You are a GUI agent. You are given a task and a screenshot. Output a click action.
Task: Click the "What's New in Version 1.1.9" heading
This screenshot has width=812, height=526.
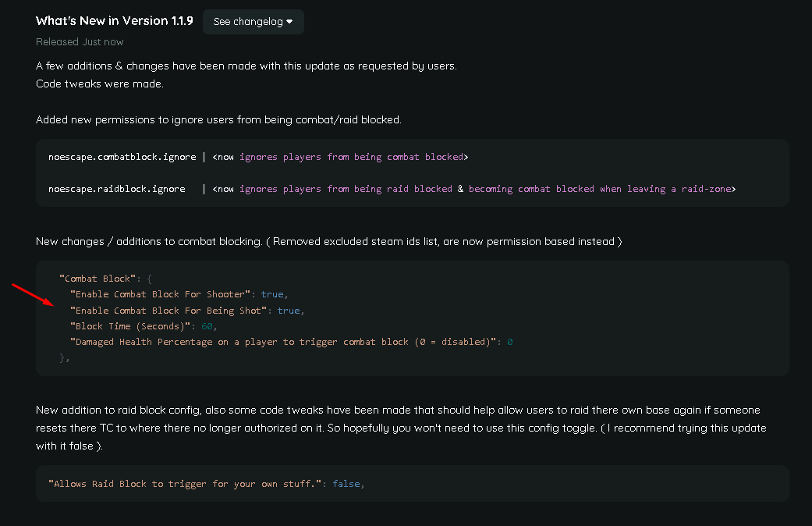pos(114,21)
